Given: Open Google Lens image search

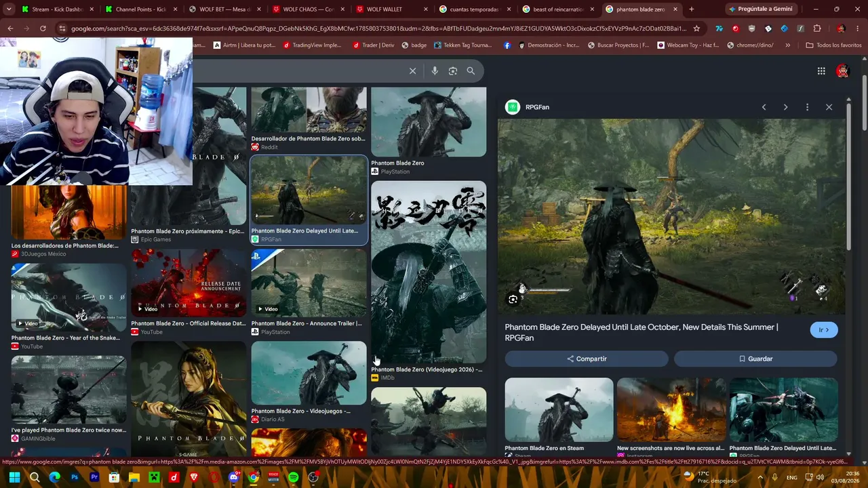Looking at the screenshot, I should pyautogui.click(x=453, y=71).
